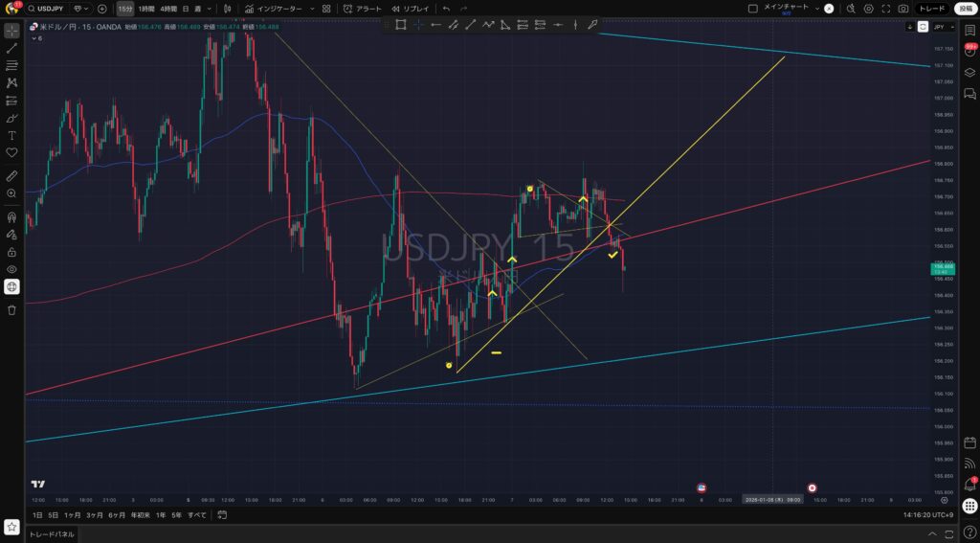Open the object tree layers icon in right sidebar
Screen dimensions: 980x543
coord(970,73)
